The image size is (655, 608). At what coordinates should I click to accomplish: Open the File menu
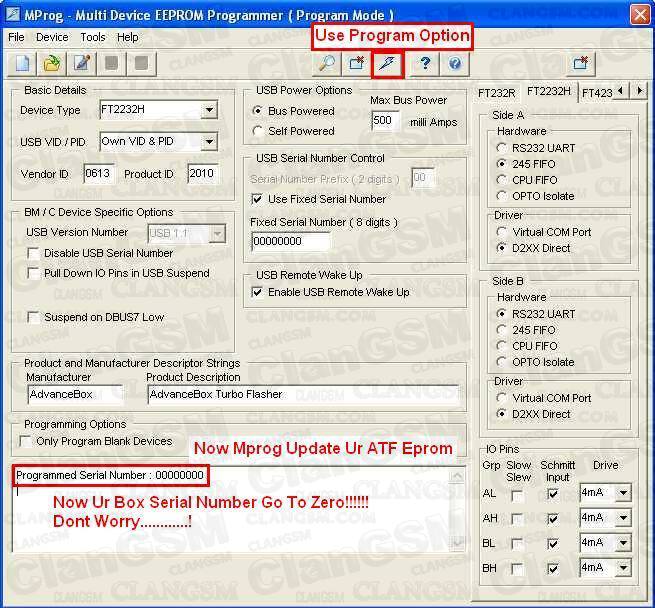click(16, 37)
